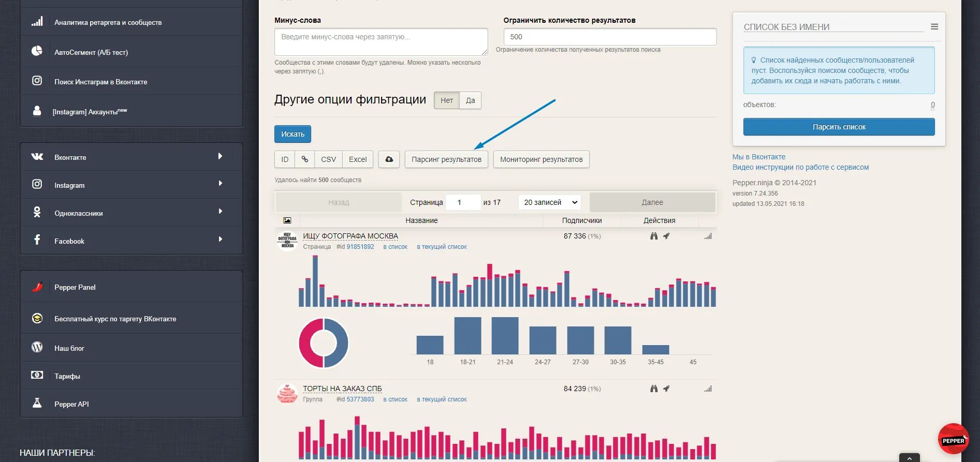Click the объектов count 0 link
This screenshot has height=462, width=980.
[x=933, y=105]
